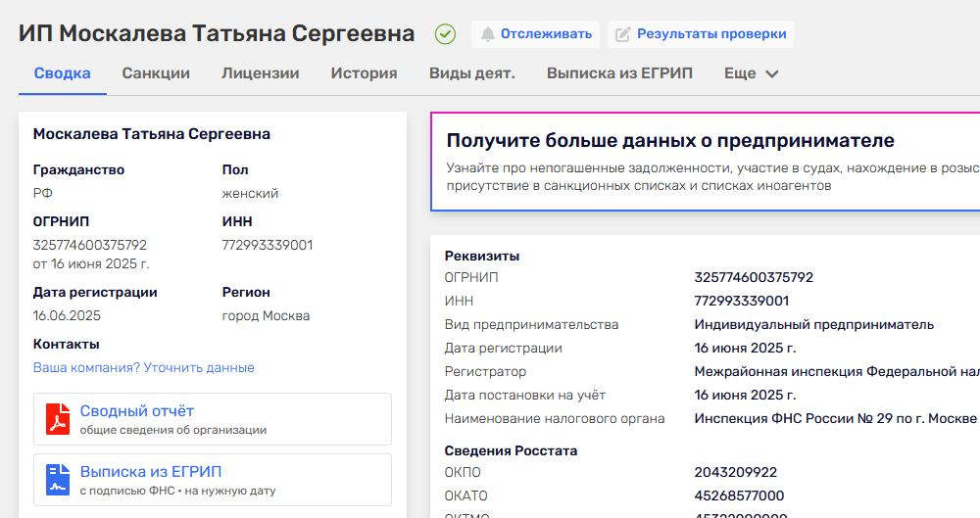
Task: Go to the Виды деят. tab
Action: coord(472,73)
